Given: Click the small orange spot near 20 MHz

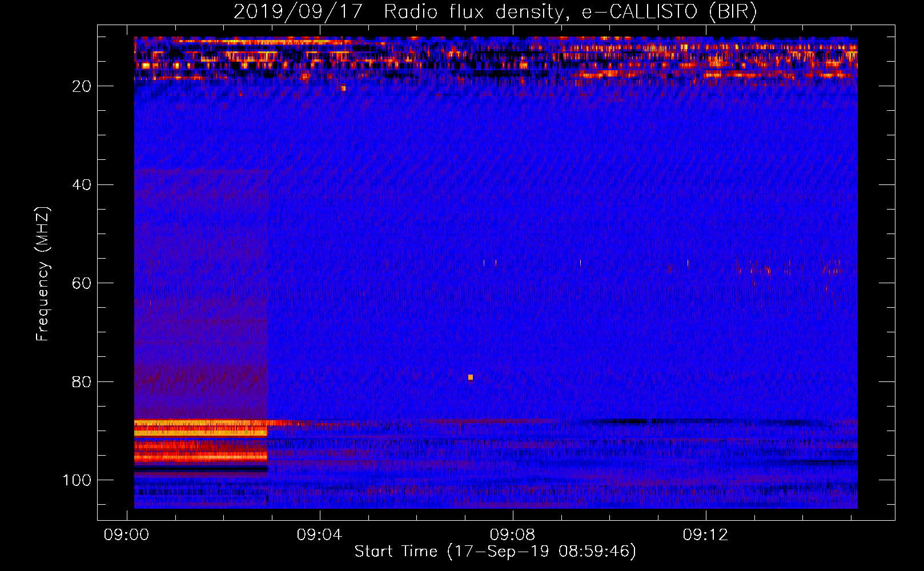Looking at the screenshot, I should 343,89.
